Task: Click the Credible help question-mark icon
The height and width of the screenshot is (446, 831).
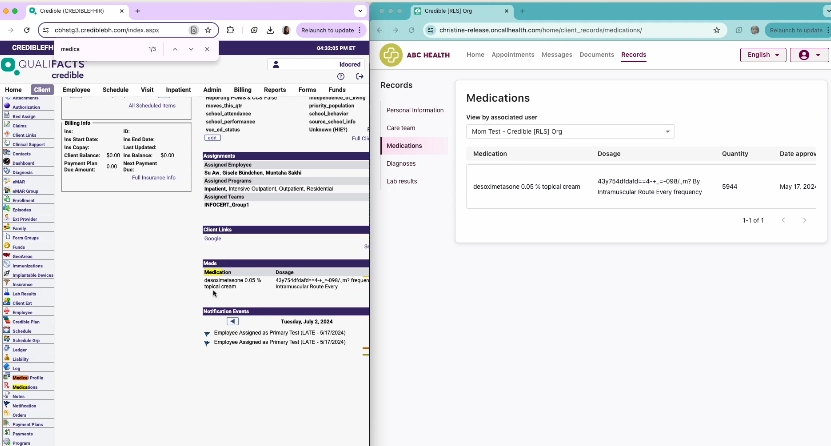Action: [341, 76]
